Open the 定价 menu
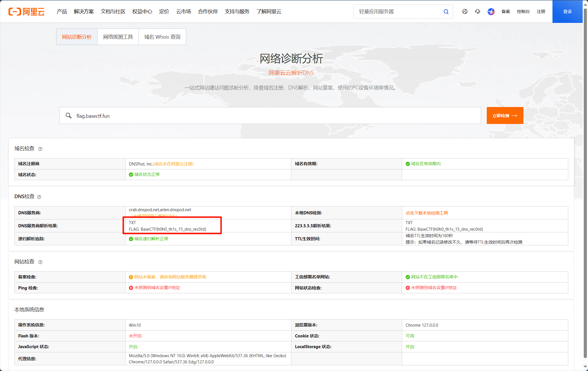588x371 pixels. tap(164, 12)
